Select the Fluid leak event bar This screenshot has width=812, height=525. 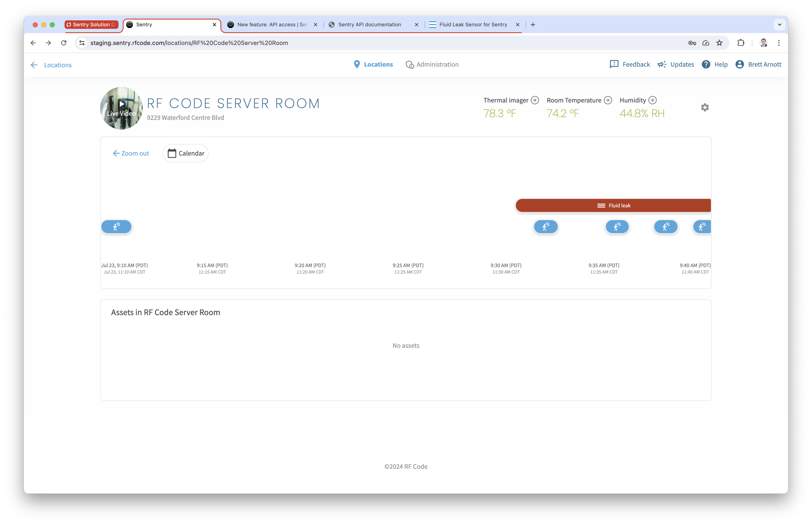pos(613,206)
